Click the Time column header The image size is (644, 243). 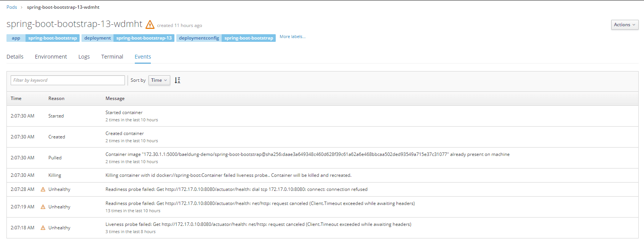pos(16,98)
